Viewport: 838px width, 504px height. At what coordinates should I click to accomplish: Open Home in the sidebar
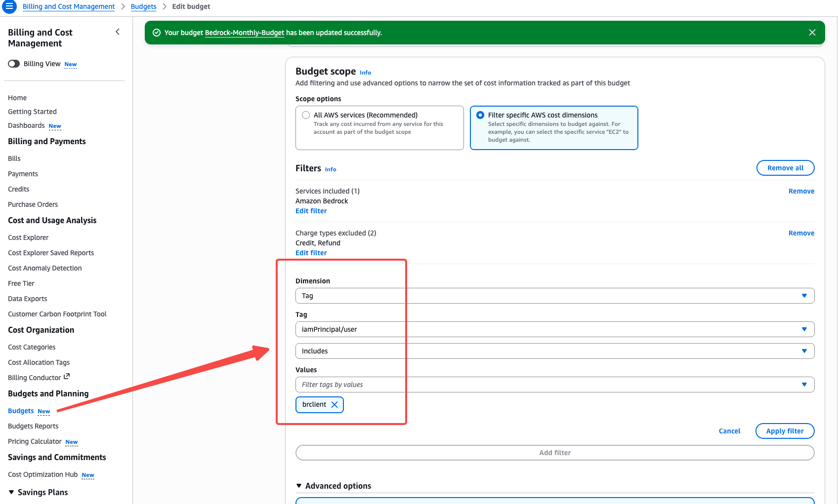click(17, 98)
